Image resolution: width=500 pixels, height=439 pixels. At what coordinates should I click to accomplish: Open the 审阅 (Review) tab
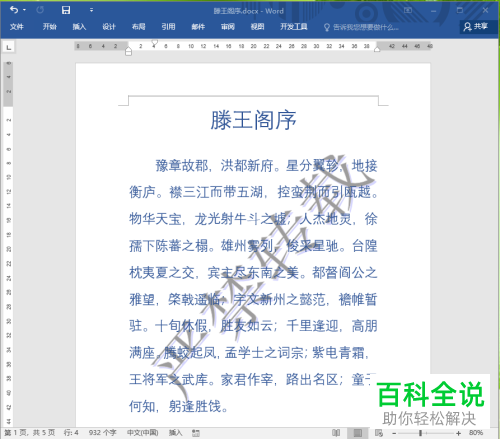(228, 27)
